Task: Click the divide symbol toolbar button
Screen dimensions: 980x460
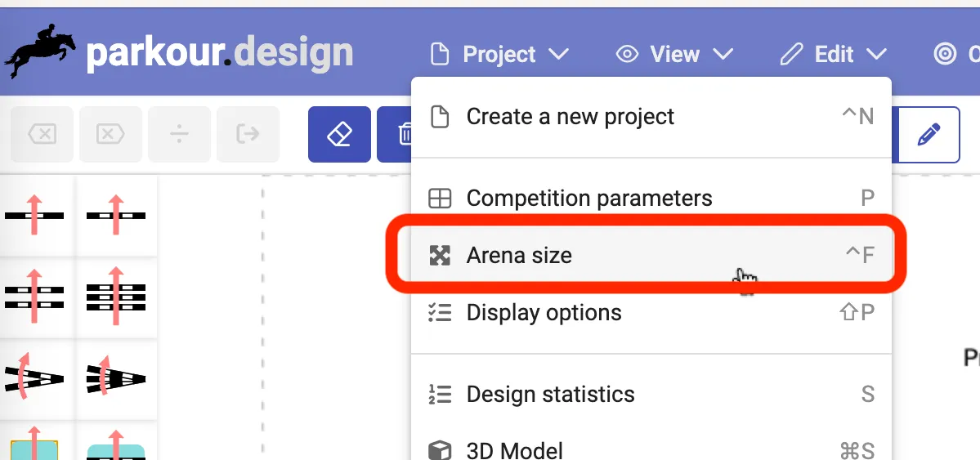Action: pos(179,134)
